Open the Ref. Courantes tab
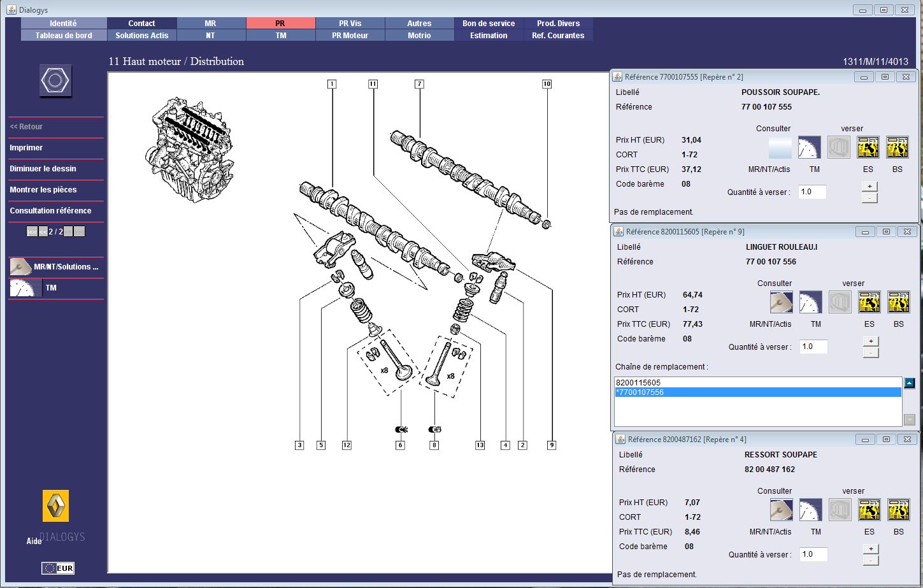This screenshot has height=588, width=923. 558,36
